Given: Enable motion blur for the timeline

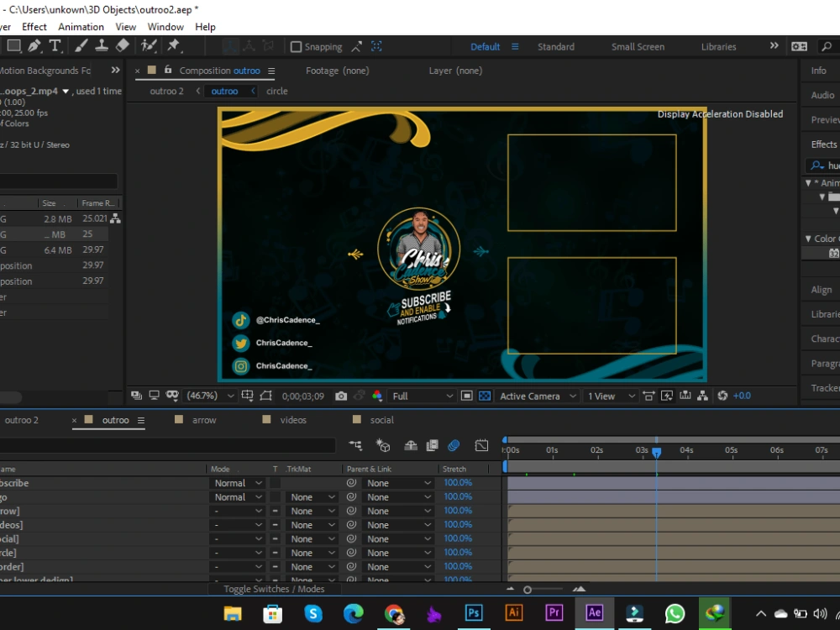Looking at the screenshot, I should tap(454, 445).
